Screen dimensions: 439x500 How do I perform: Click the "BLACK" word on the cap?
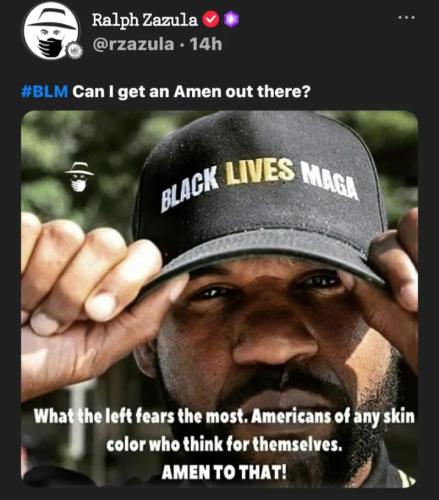coord(190,190)
